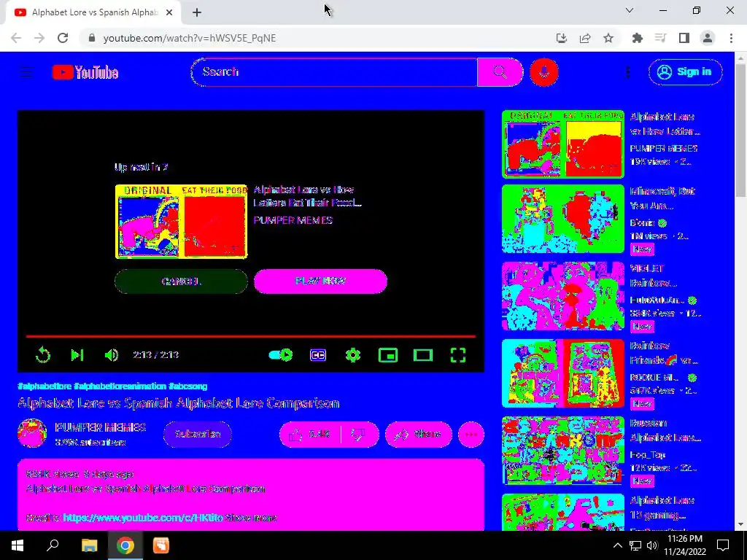Toggle closed captions CC button

tap(318, 355)
